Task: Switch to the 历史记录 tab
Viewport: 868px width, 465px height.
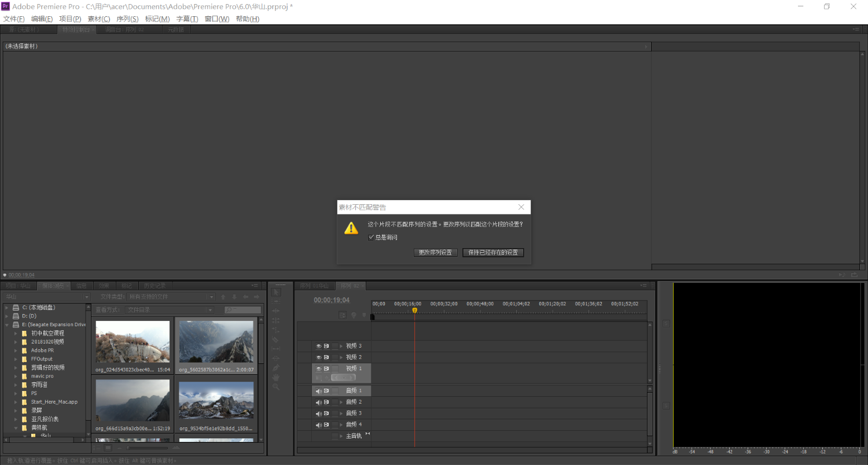Action: 155,286
